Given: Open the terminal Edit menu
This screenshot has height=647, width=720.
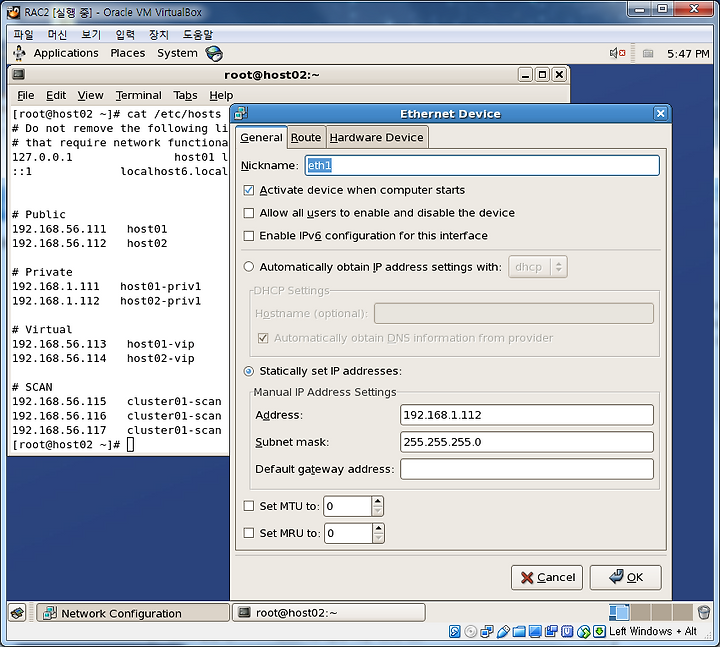Looking at the screenshot, I should click(x=56, y=95).
